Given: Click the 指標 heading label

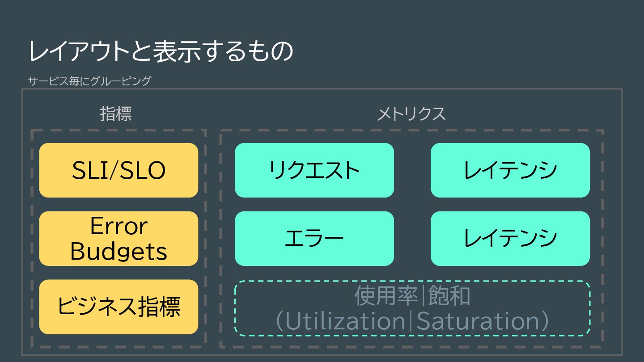Looking at the screenshot, I should pos(116,114).
